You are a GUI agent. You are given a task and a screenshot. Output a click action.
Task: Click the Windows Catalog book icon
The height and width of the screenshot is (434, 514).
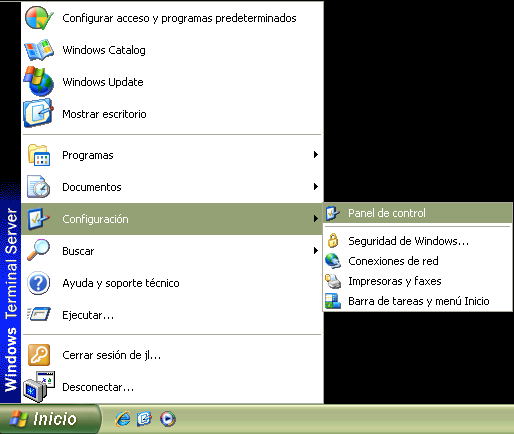[39, 50]
